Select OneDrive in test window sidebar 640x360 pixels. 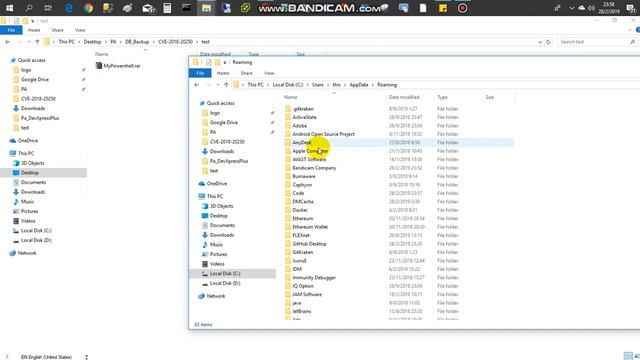[x=28, y=140]
